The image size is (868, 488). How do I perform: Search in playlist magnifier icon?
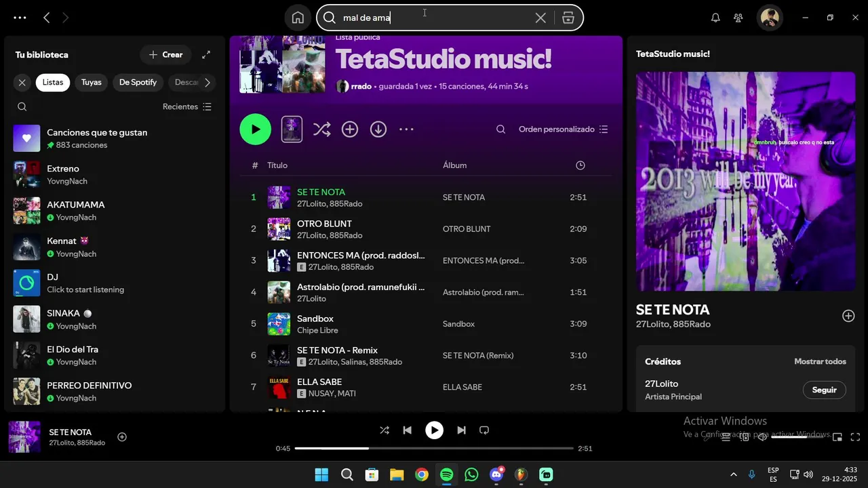pyautogui.click(x=500, y=129)
